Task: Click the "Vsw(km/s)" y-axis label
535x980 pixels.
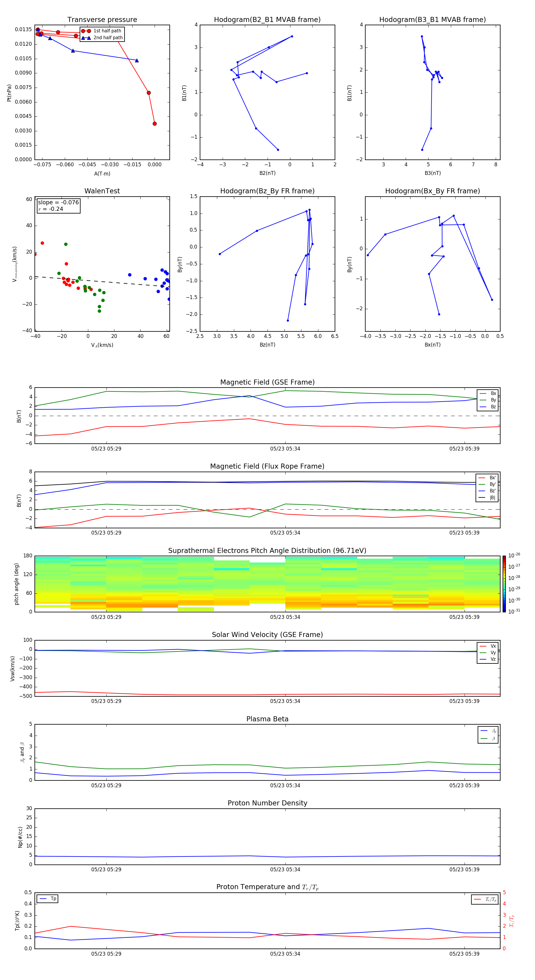Action: coord(12,668)
